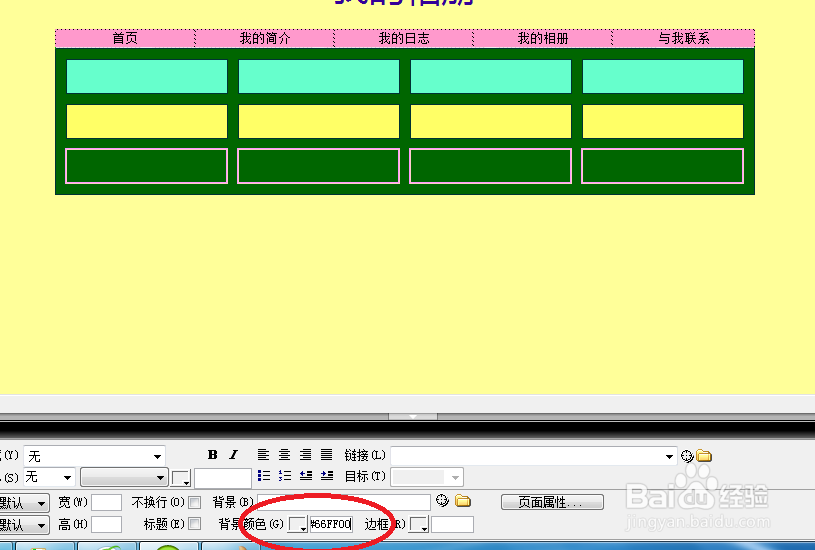
Task: Click the rightmost cyan table cell
Action: (663, 76)
